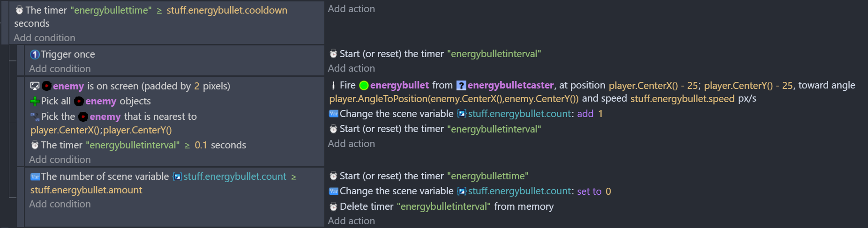Select the player.AngleToPosition angle expression

pyautogui.click(x=454, y=99)
